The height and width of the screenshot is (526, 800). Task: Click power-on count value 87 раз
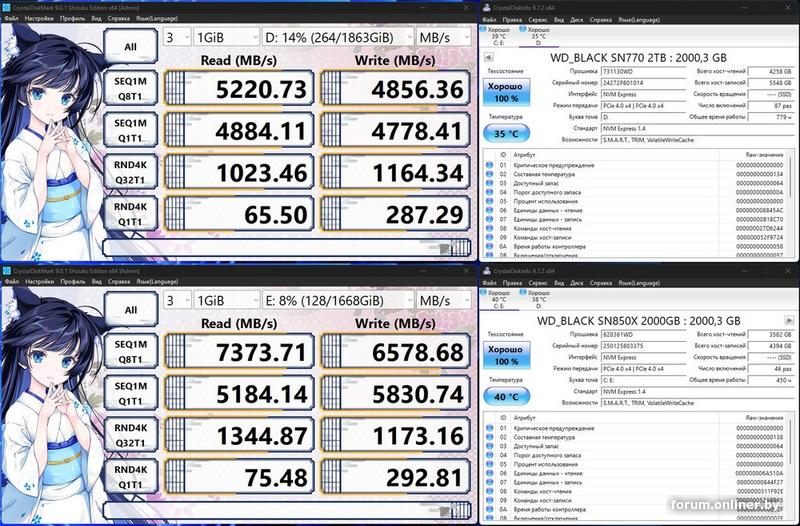(770, 106)
